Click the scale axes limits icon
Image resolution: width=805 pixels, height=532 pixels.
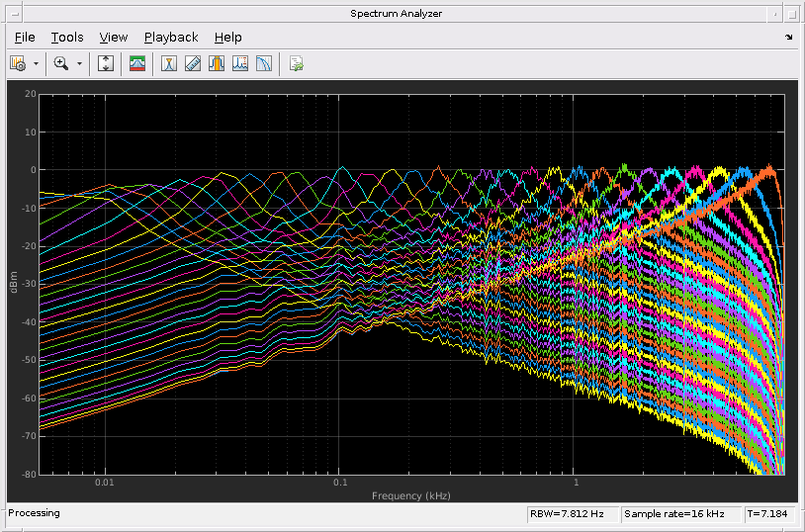click(107, 63)
